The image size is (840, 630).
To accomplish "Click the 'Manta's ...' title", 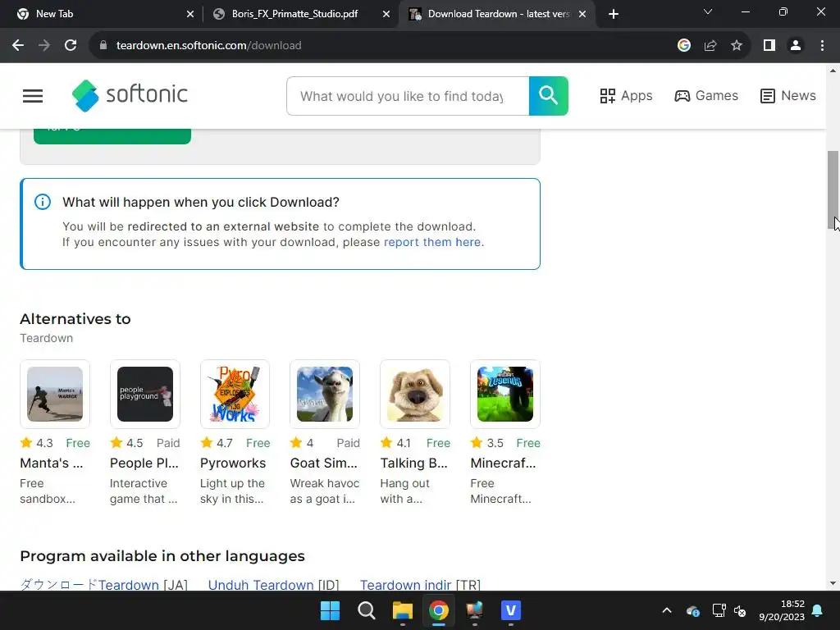I will click(52, 463).
